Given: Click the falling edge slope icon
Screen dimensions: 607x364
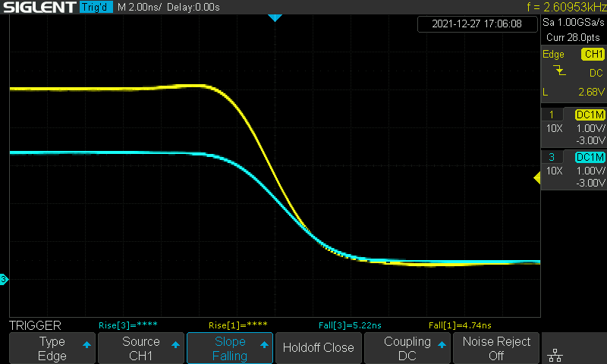Looking at the screenshot, I should coord(559,71).
